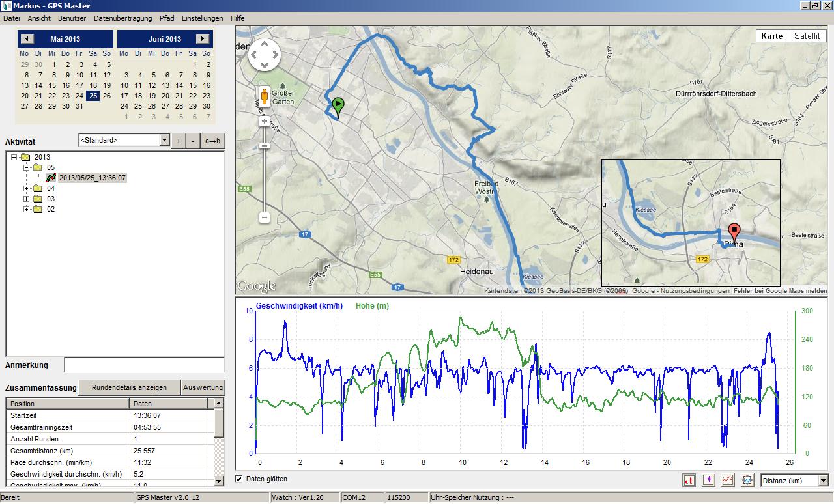834x504 pixels.
Task: Click the Position column header
Action: (x=67, y=404)
